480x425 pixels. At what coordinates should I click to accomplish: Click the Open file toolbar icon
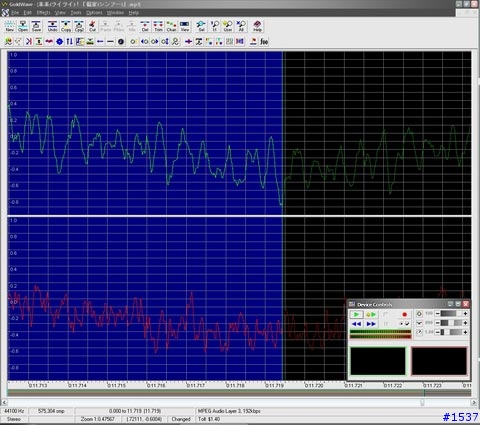coord(23,26)
